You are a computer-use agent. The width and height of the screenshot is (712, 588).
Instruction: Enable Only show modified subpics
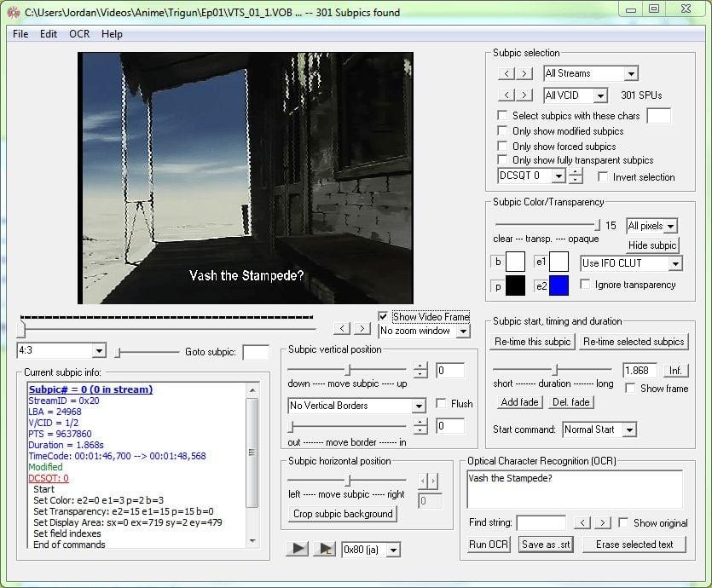502,130
